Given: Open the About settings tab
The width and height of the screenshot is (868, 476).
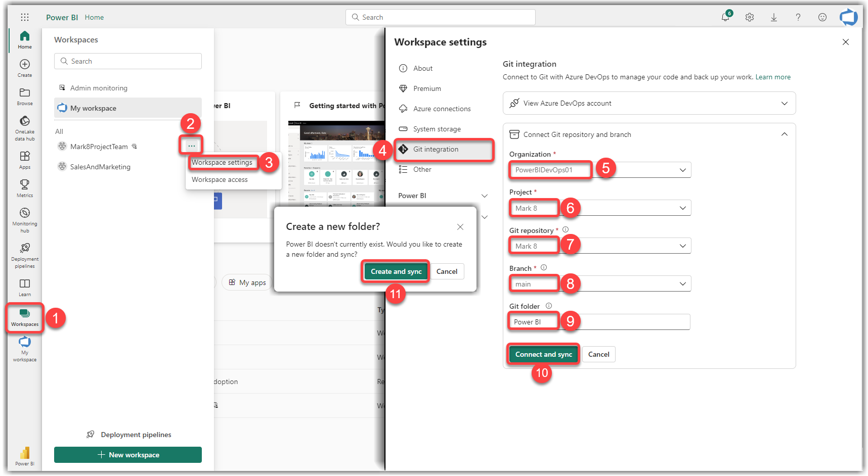Looking at the screenshot, I should click(423, 68).
